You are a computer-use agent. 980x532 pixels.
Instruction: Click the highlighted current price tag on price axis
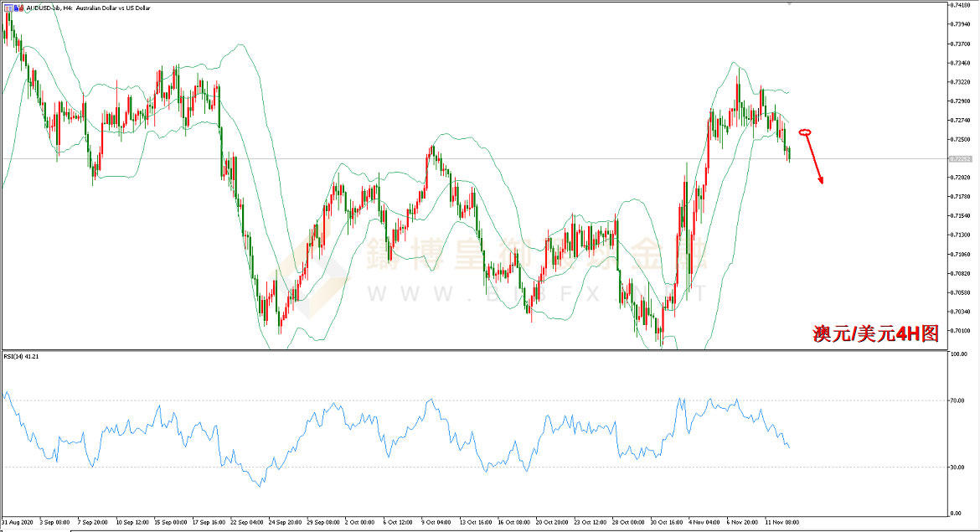pyautogui.click(x=958, y=158)
